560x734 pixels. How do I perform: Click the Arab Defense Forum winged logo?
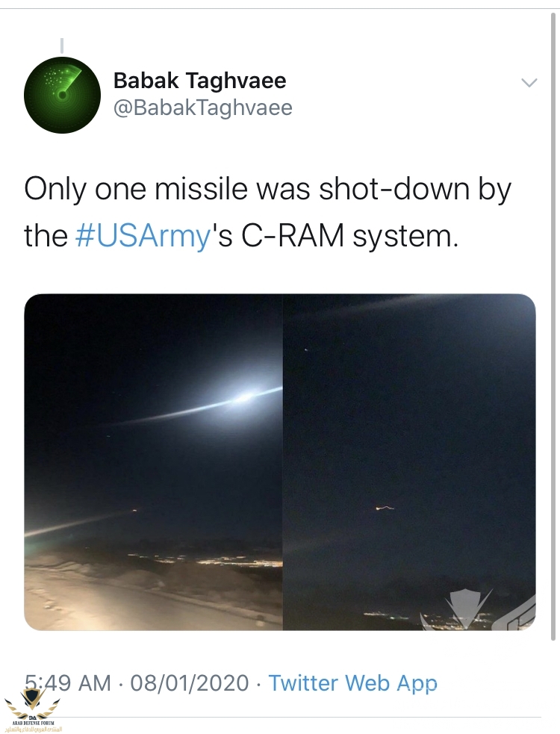point(31,702)
